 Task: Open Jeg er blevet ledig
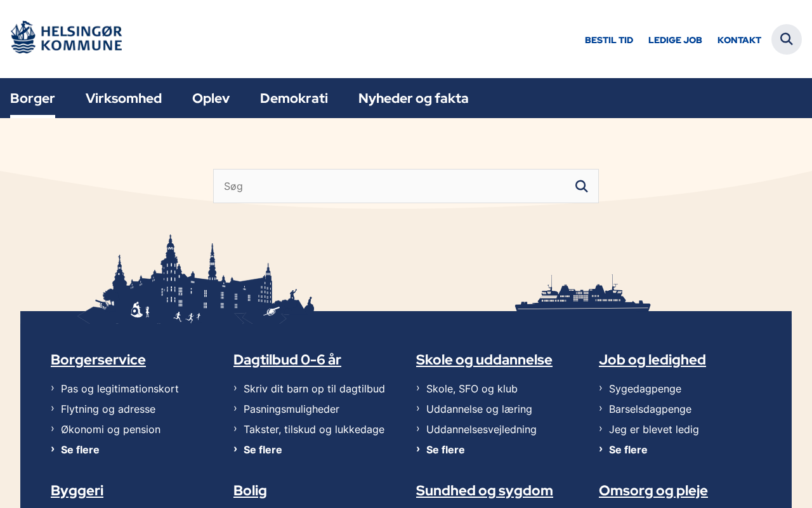pos(654,429)
